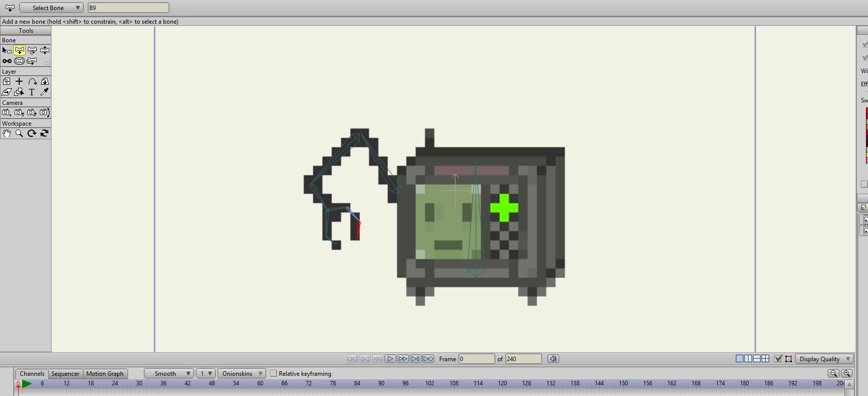868x396 pixels.
Task: Click the Bone Strength tool icon
Action: pyautogui.click(x=19, y=61)
